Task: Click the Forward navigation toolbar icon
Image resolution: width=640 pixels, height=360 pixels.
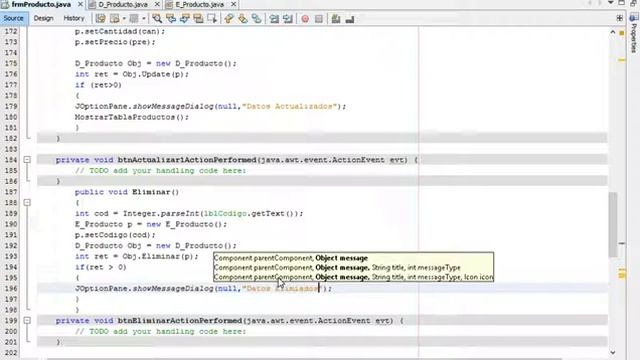Action: (x=133, y=19)
